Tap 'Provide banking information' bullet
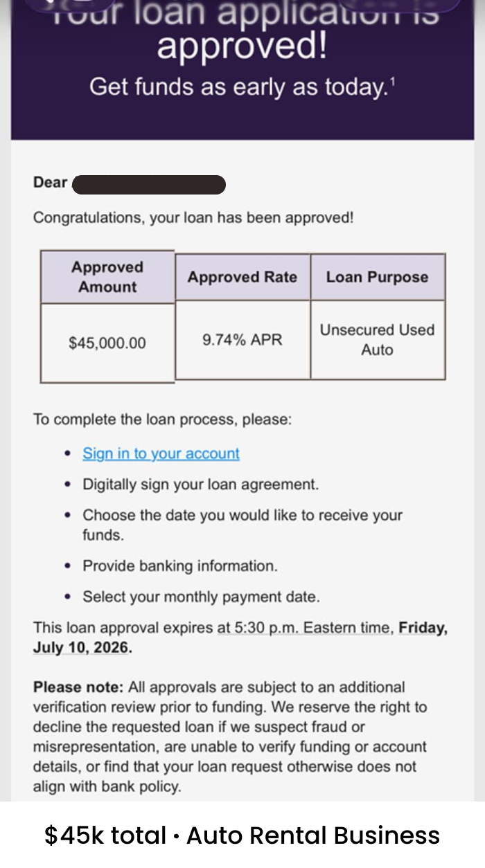485x868 pixels. [x=180, y=566]
